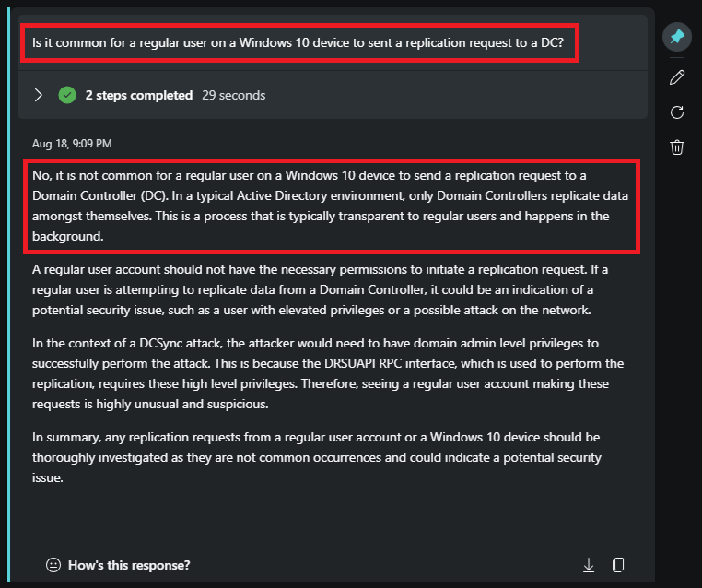This screenshot has height=588, width=702.
Task: Rerun the prompt with the refresh icon
Action: [677, 112]
